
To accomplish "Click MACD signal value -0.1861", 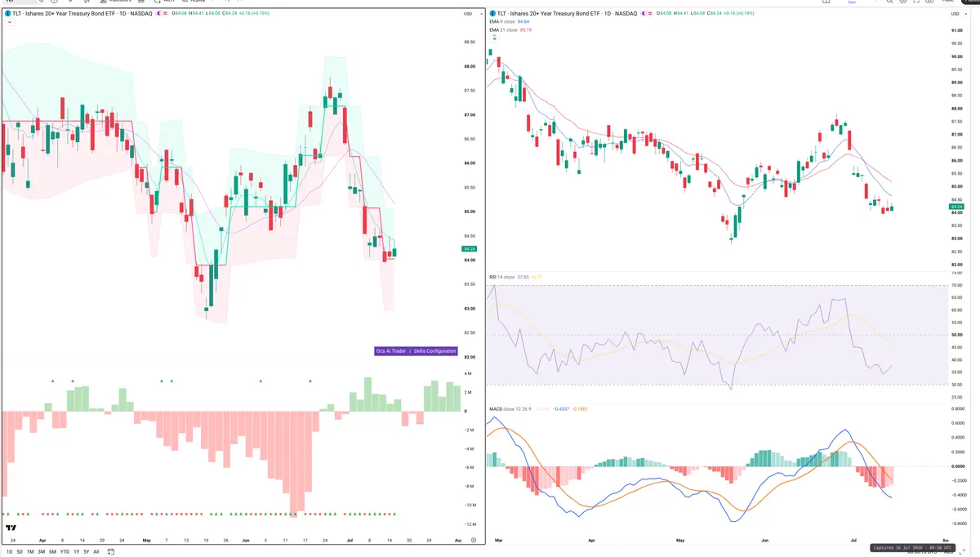I will 580,408.
